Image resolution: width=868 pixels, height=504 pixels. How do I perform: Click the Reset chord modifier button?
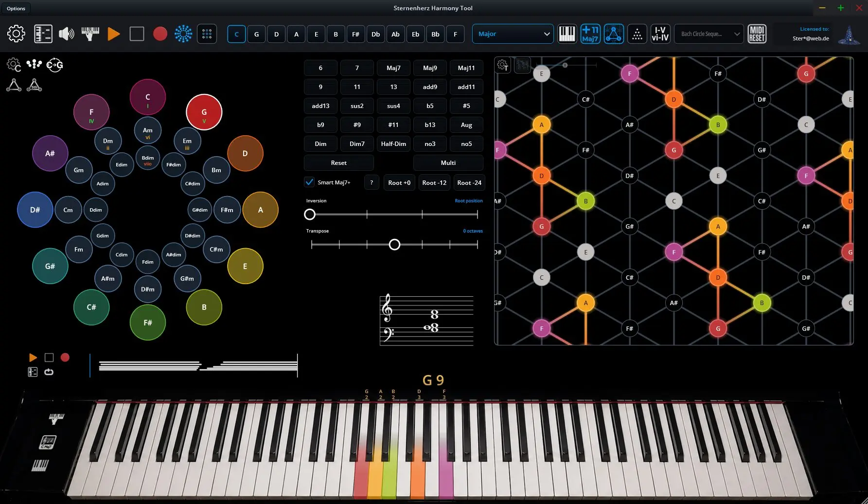(x=339, y=162)
